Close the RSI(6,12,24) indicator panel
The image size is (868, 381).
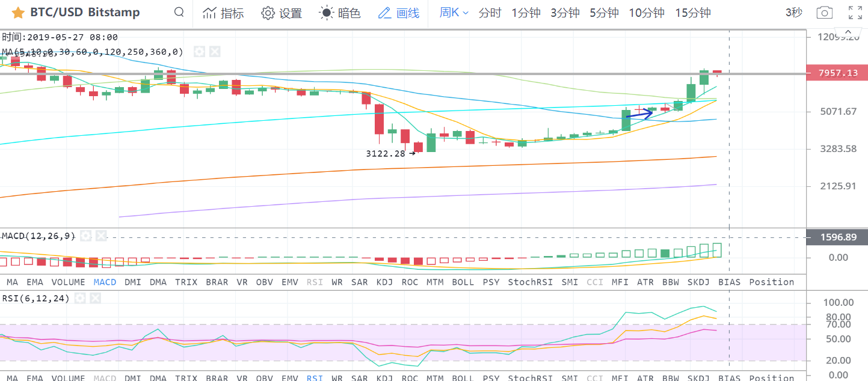click(94, 298)
